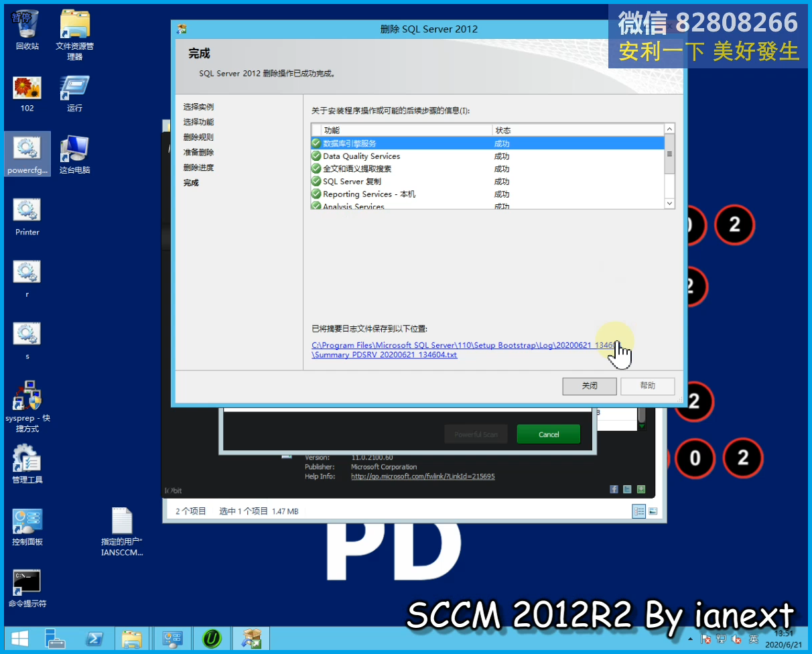Open the 管理工具 desktop icon
812x654 pixels.
tap(27, 464)
